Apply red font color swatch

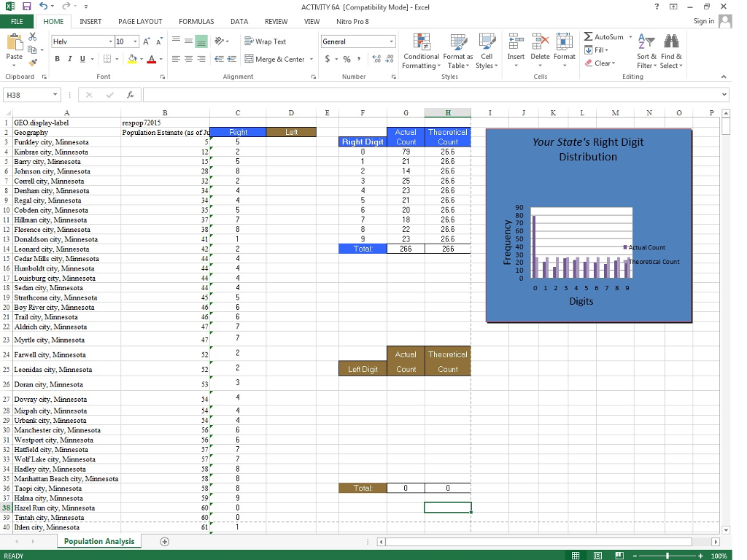pyautogui.click(x=152, y=59)
